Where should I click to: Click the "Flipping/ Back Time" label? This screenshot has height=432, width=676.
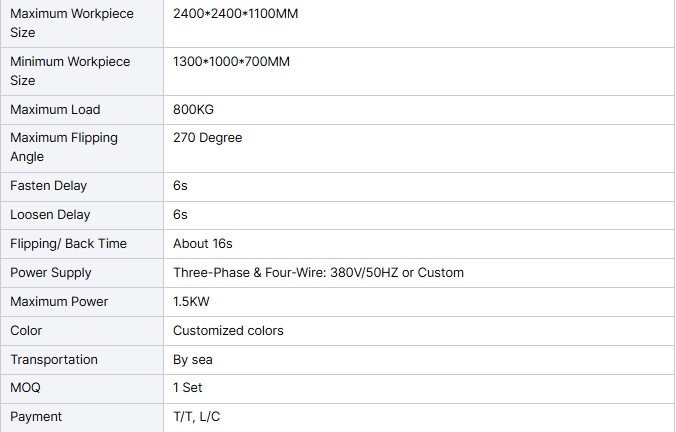[68, 244]
